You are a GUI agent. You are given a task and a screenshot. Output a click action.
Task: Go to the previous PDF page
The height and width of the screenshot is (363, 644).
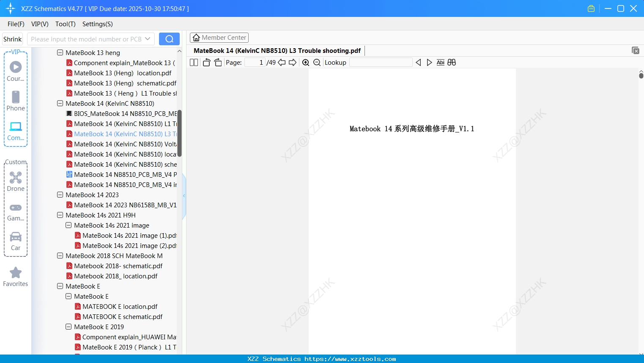click(282, 63)
